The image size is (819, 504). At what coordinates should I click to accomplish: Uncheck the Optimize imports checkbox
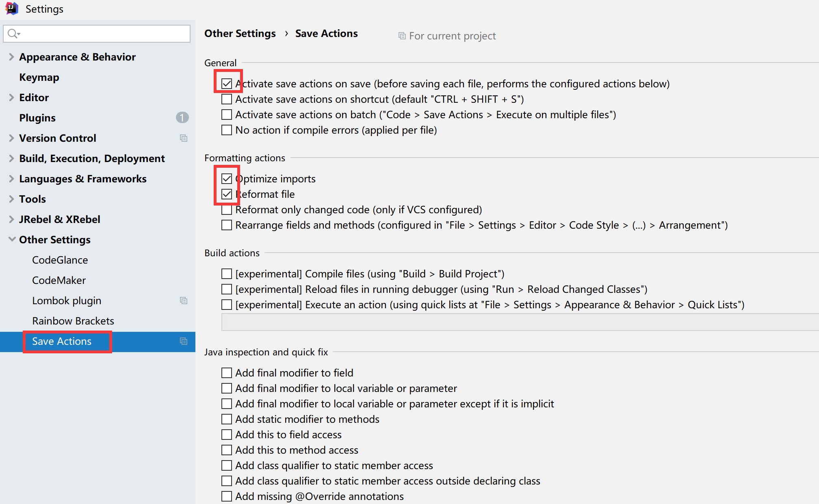(227, 179)
